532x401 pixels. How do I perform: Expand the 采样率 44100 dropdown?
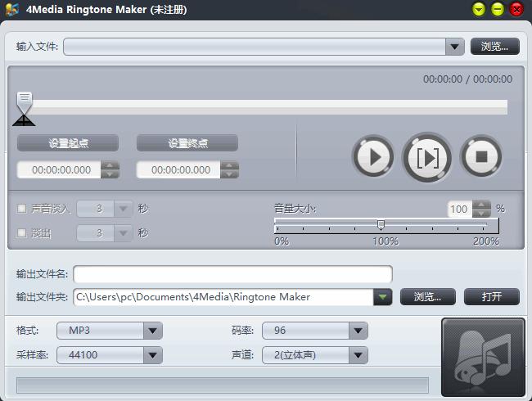click(152, 355)
